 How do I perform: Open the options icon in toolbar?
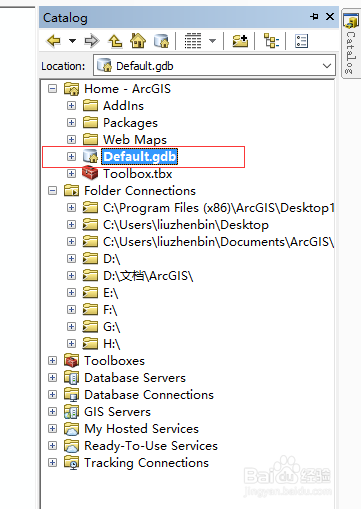click(x=301, y=41)
